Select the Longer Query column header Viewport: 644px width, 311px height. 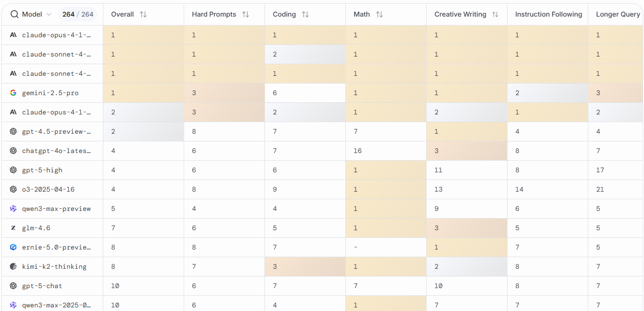[x=618, y=14]
